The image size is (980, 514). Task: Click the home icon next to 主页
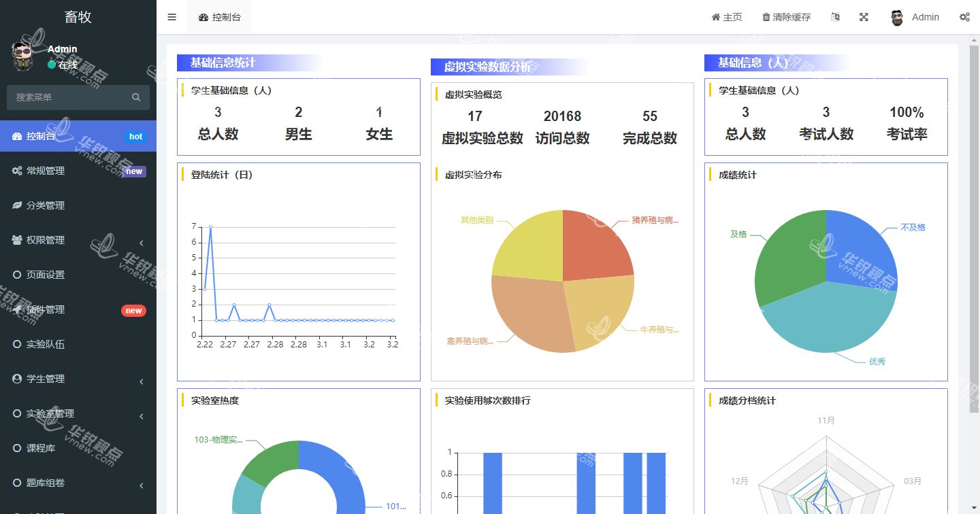(716, 17)
